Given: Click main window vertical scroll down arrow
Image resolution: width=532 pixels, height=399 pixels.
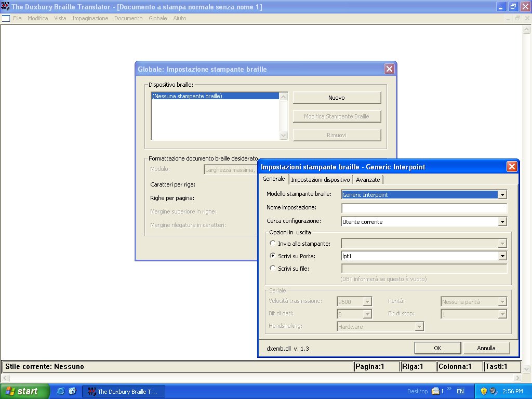Looking at the screenshot, I should tap(527, 369).
